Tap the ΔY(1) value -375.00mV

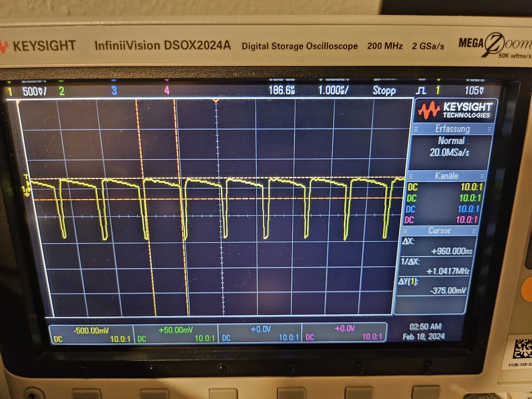tap(448, 291)
